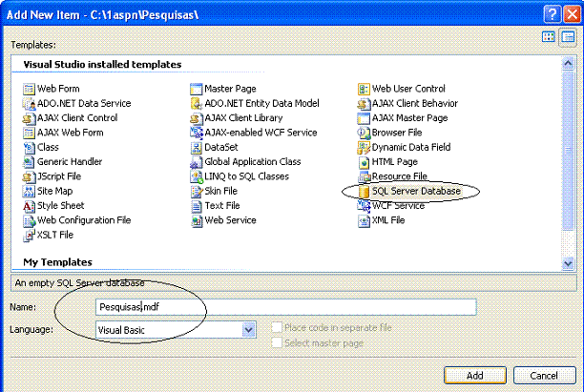The image size is (584, 392).
Task: Pick the AJAX-enabled WCF Service icon
Action: click(197, 133)
